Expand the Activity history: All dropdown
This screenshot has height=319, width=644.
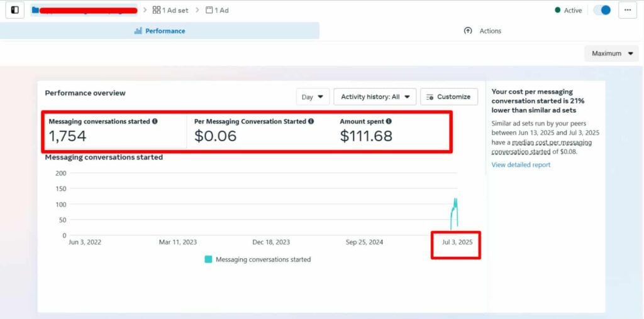(375, 97)
